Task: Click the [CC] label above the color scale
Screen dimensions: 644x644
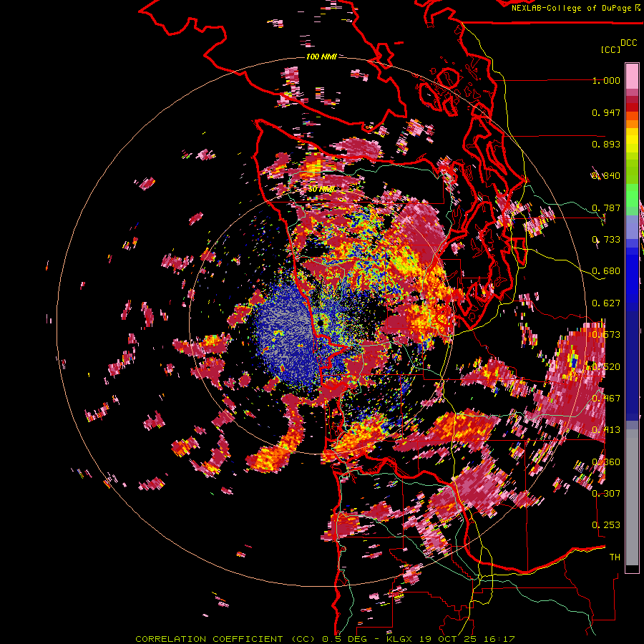Action: pos(610,50)
